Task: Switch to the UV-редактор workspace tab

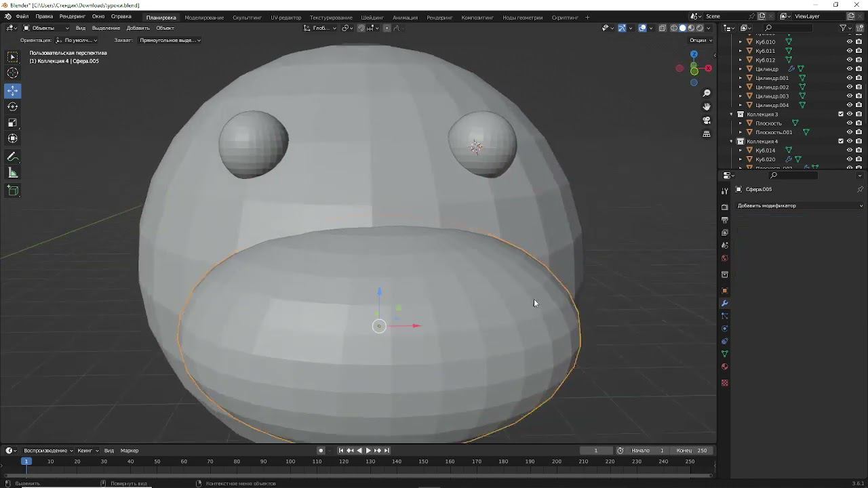Action: [x=286, y=17]
